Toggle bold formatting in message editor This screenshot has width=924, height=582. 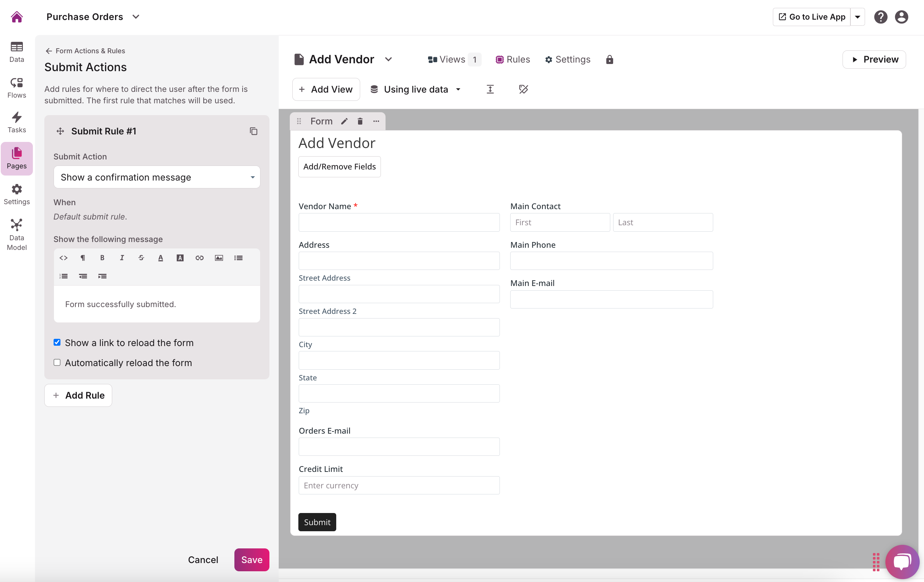point(102,258)
